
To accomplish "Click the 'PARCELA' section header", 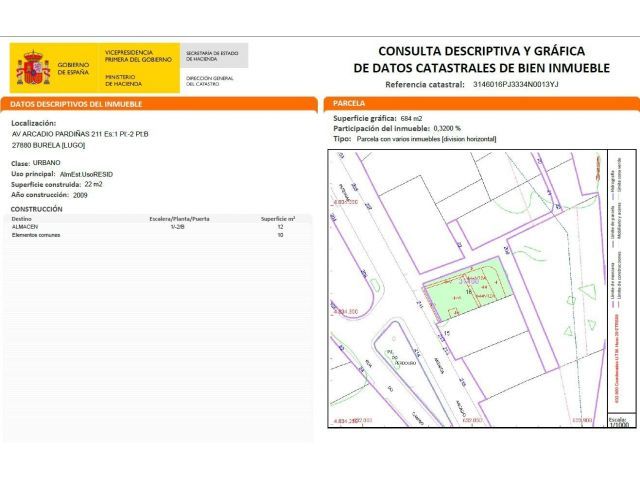I will tap(349, 103).
